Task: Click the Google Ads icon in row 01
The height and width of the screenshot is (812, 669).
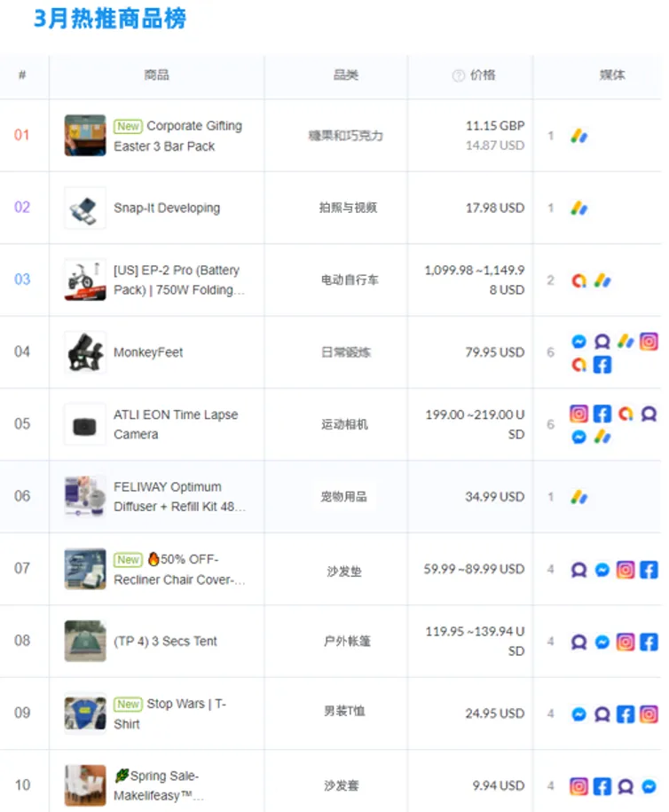Action: coord(578,136)
